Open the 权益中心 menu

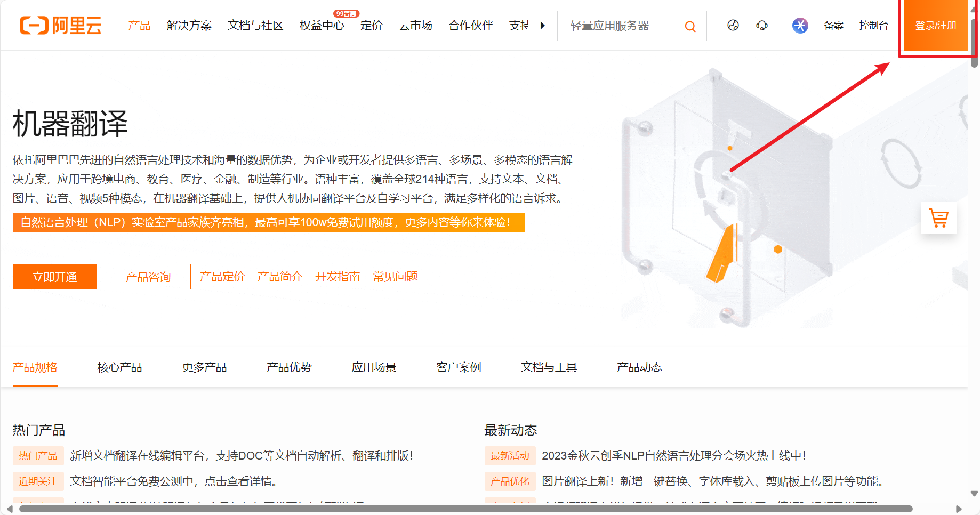(x=322, y=25)
